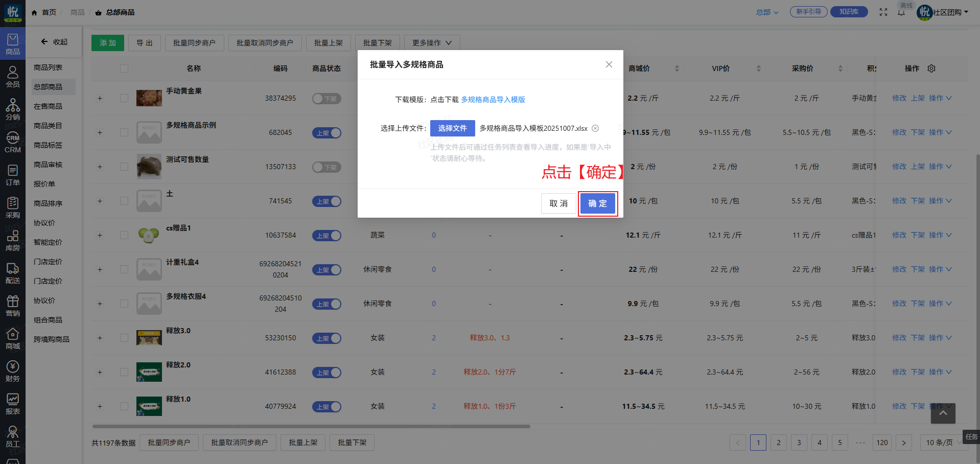Select 在售商品 in the side menu
Viewport: 980px width, 464px height.
[x=48, y=106]
